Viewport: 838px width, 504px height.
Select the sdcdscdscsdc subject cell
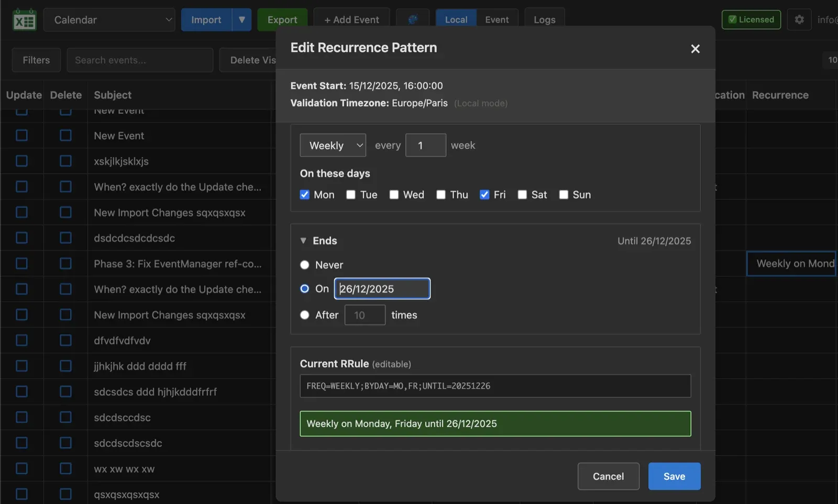(x=128, y=443)
